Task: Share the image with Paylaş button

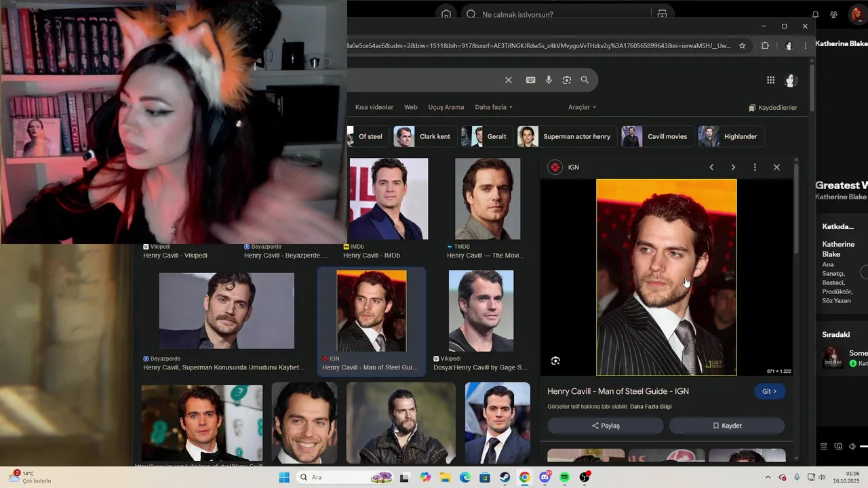Action: click(x=606, y=426)
